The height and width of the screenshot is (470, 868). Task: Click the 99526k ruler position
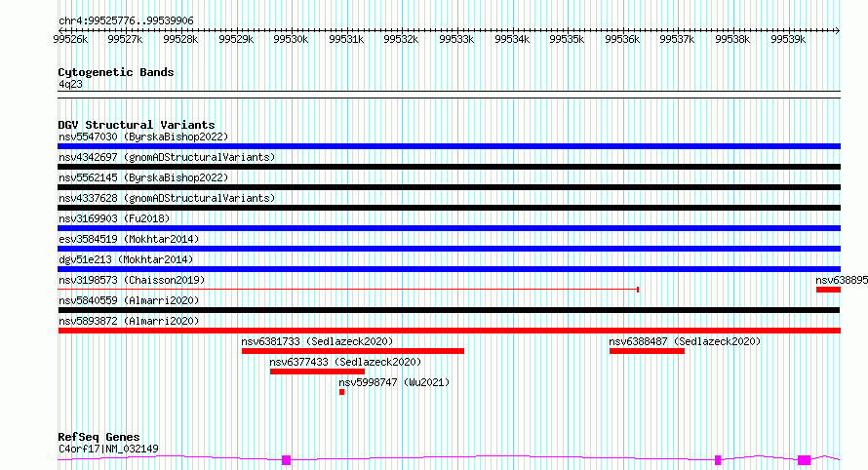tap(70, 39)
